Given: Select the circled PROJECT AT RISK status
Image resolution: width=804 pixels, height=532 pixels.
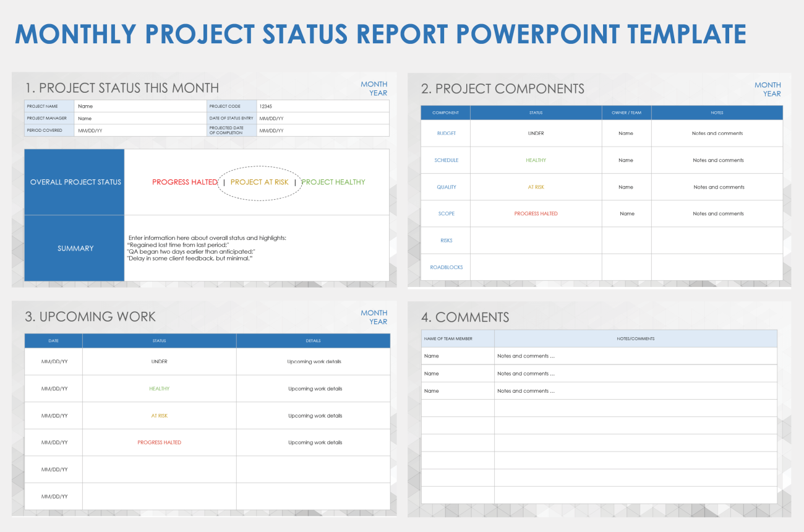Looking at the screenshot, I should coord(259,182).
